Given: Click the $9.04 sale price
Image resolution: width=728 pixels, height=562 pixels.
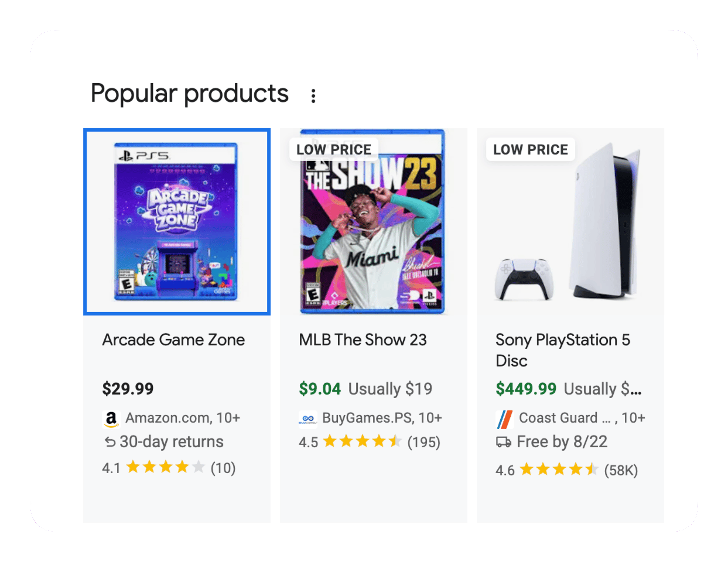Looking at the screenshot, I should [x=320, y=389].
